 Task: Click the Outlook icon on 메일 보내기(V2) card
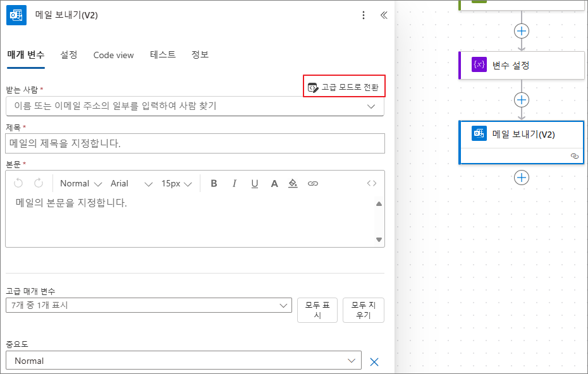click(x=479, y=133)
